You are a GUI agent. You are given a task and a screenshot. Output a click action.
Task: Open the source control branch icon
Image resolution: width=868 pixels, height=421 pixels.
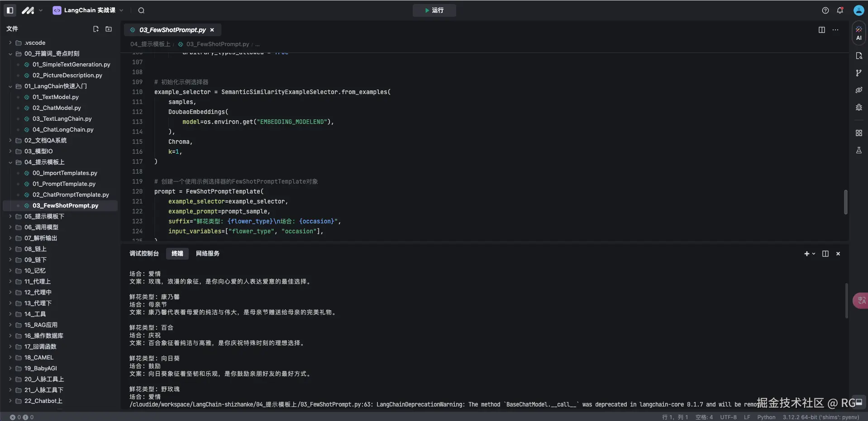point(858,73)
